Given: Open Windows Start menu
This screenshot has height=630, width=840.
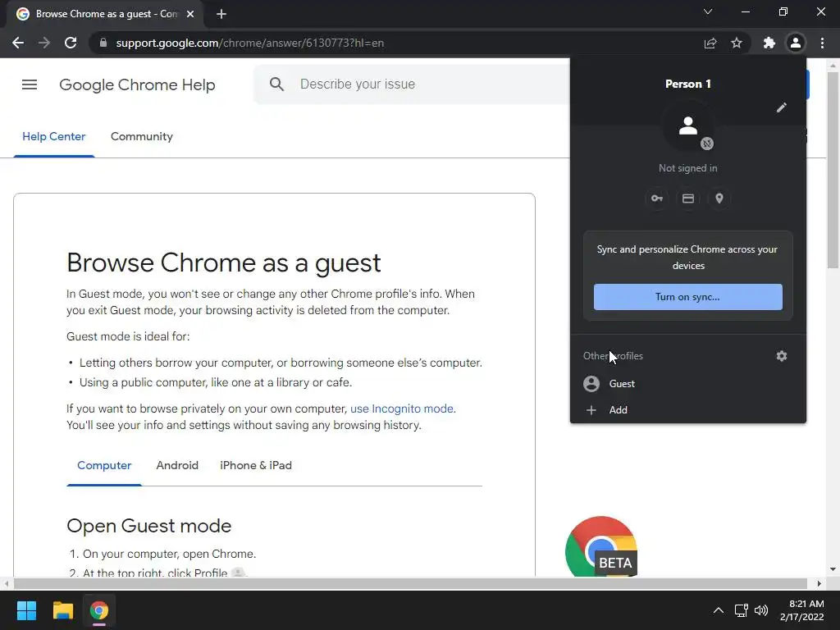Looking at the screenshot, I should (26, 610).
